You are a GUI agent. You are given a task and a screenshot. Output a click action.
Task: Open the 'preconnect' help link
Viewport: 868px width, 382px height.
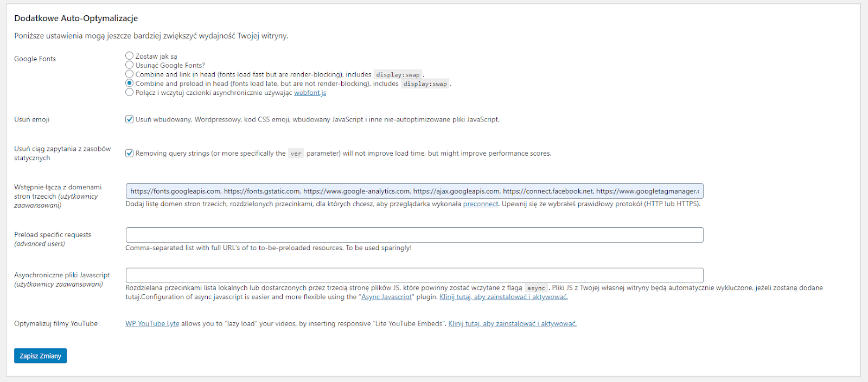(x=480, y=204)
